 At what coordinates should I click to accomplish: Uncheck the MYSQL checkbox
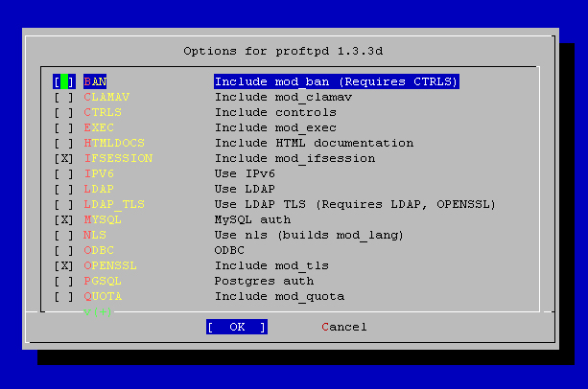pyautogui.click(x=64, y=220)
